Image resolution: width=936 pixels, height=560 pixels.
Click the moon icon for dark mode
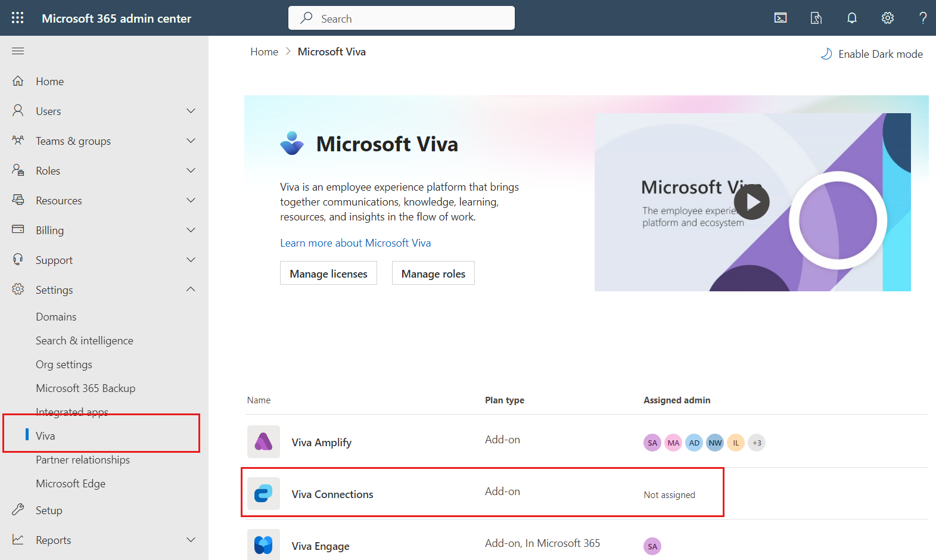pos(826,54)
